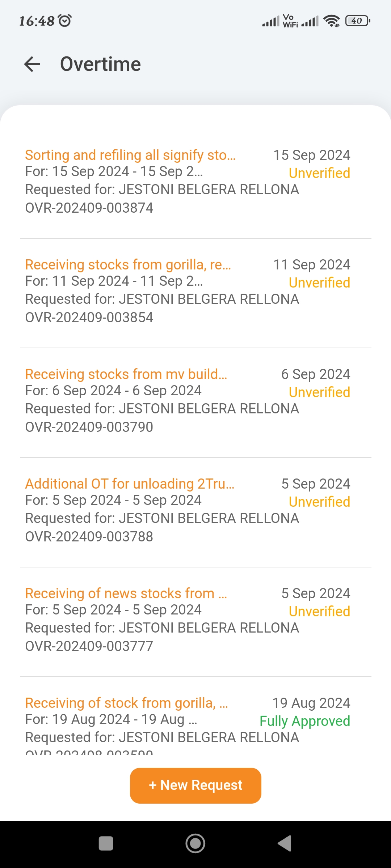
Task: Open Receiving of stock from gorilla request
Action: click(x=126, y=703)
